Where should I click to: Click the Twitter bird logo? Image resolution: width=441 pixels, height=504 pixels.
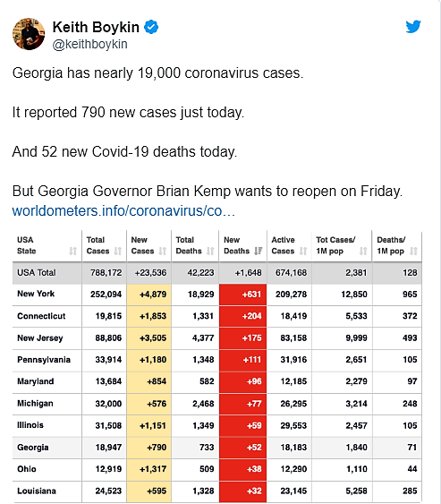pos(413,27)
